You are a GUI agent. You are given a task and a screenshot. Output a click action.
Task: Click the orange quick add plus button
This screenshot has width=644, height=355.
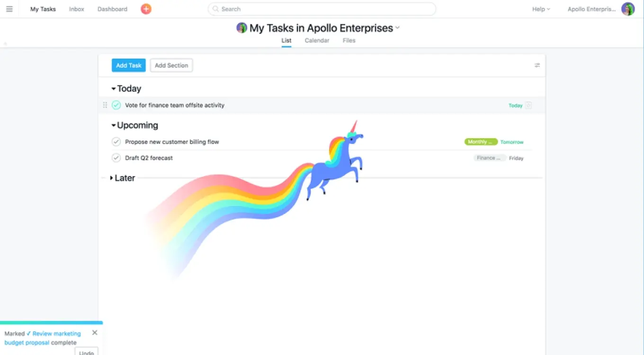(146, 9)
